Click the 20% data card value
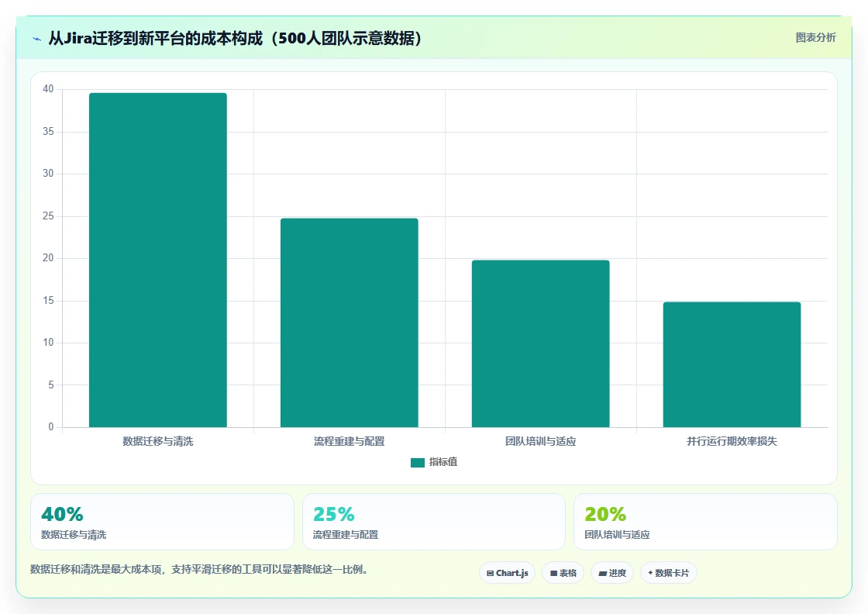Viewport: 868px width, 614px height. (x=605, y=514)
